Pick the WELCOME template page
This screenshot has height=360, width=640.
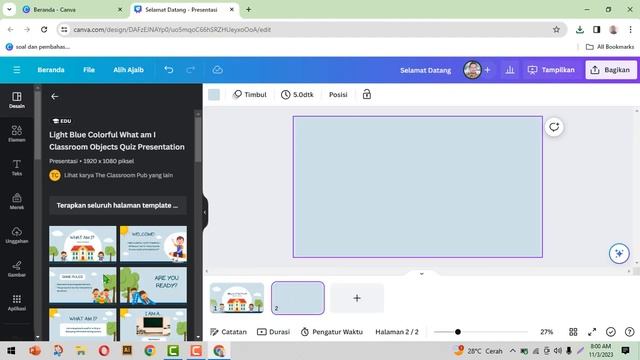point(153,244)
